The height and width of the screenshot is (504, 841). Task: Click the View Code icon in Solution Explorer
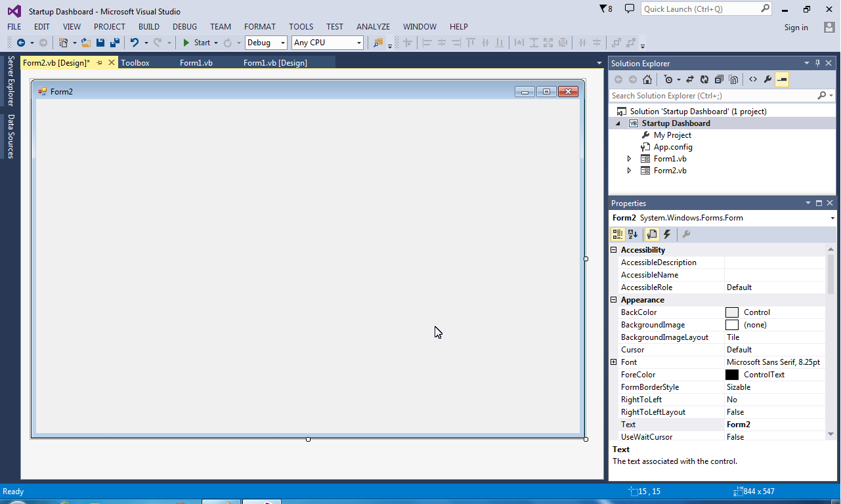[x=753, y=79]
